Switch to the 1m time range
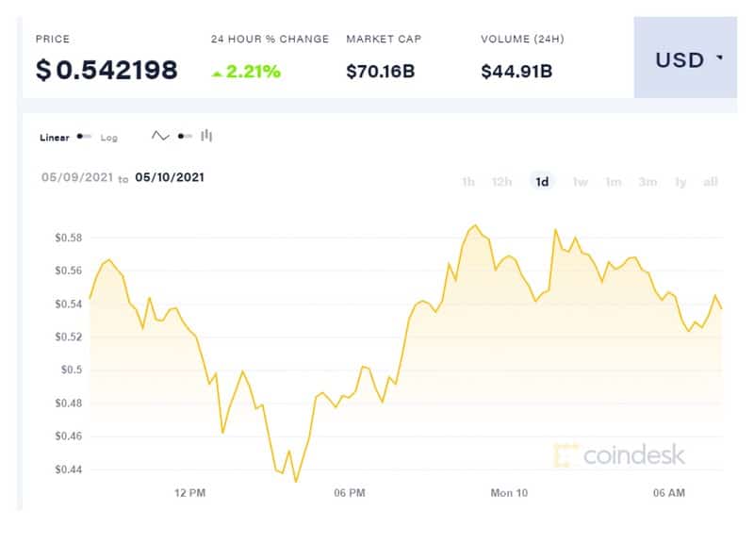Screen dimensions: 754x560 (x=614, y=182)
